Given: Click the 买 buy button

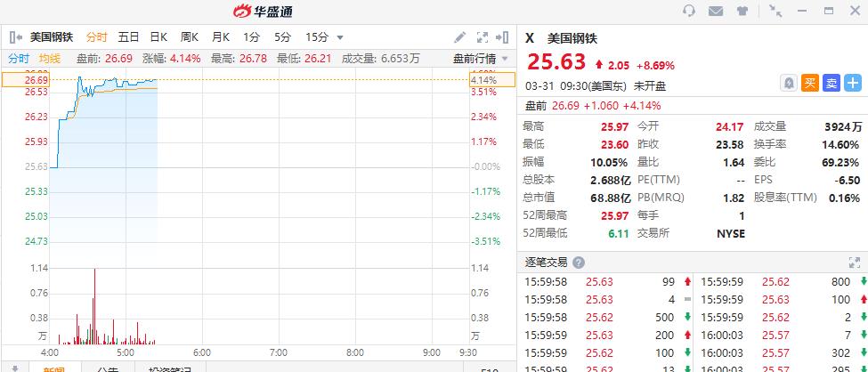Looking at the screenshot, I should click(810, 83).
